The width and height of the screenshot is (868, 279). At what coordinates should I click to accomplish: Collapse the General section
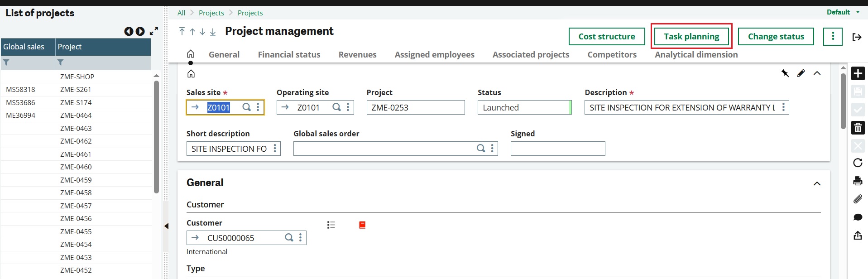tap(817, 183)
